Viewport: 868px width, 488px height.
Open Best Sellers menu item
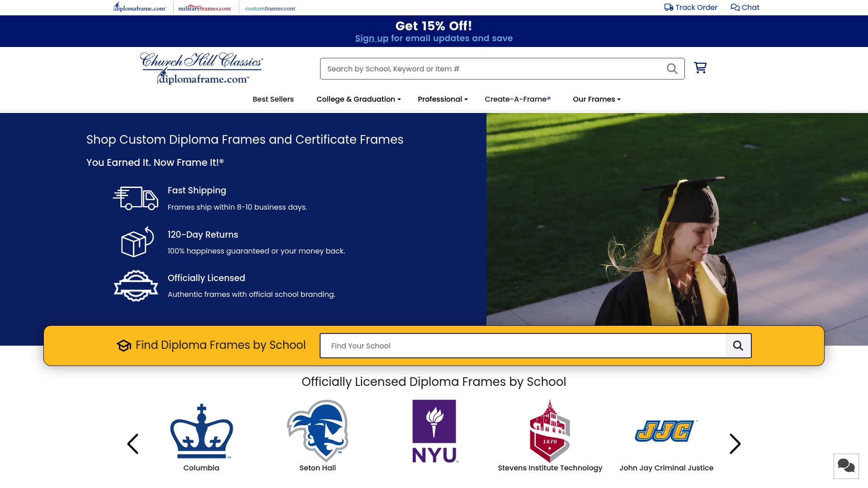coord(273,99)
